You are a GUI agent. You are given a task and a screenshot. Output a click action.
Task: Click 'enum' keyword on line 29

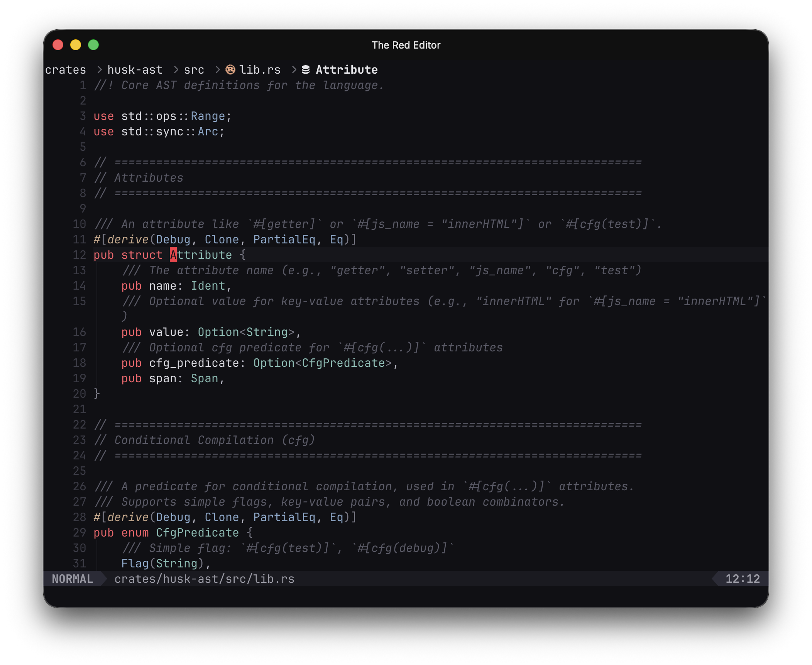point(135,533)
